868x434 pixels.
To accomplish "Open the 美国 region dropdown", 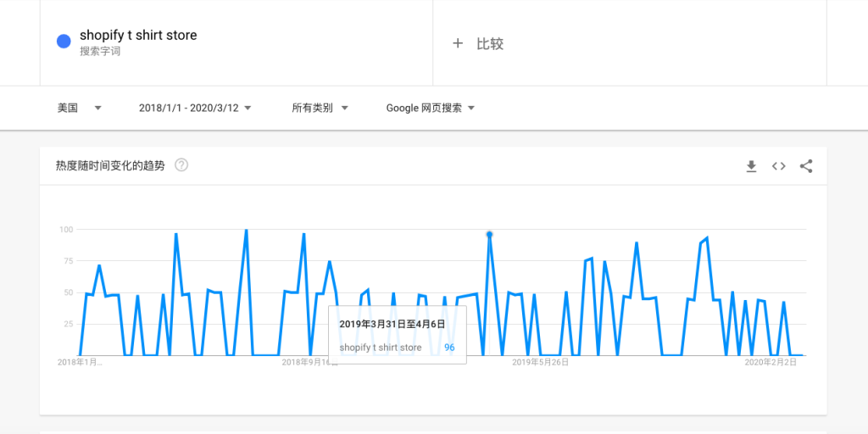I will pyautogui.click(x=80, y=108).
